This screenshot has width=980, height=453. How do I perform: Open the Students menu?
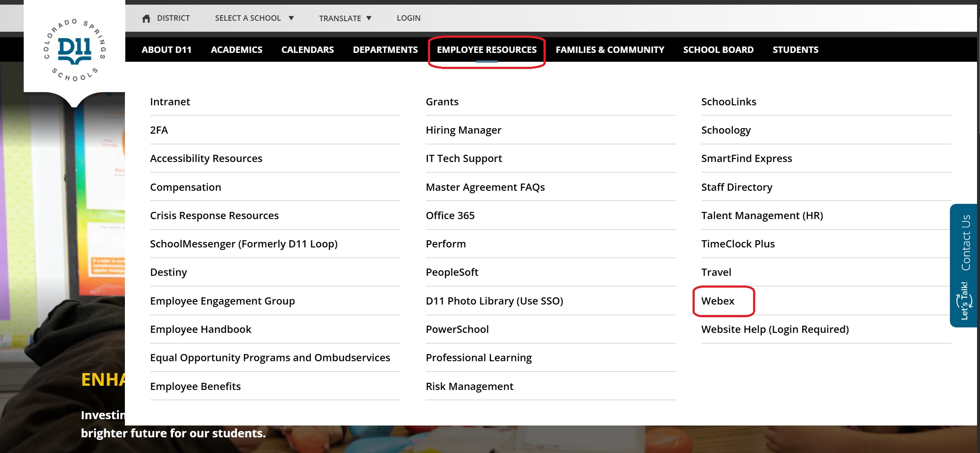coord(795,49)
